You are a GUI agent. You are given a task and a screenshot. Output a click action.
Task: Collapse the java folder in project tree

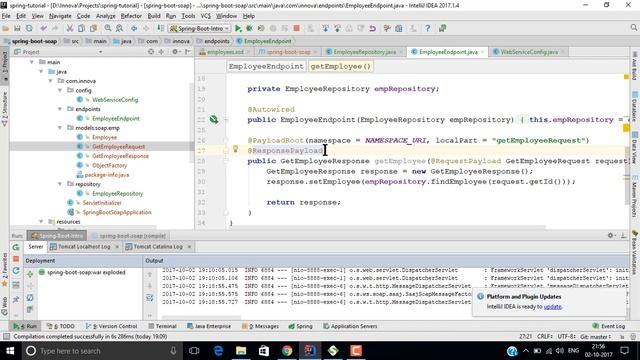pos(41,71)
